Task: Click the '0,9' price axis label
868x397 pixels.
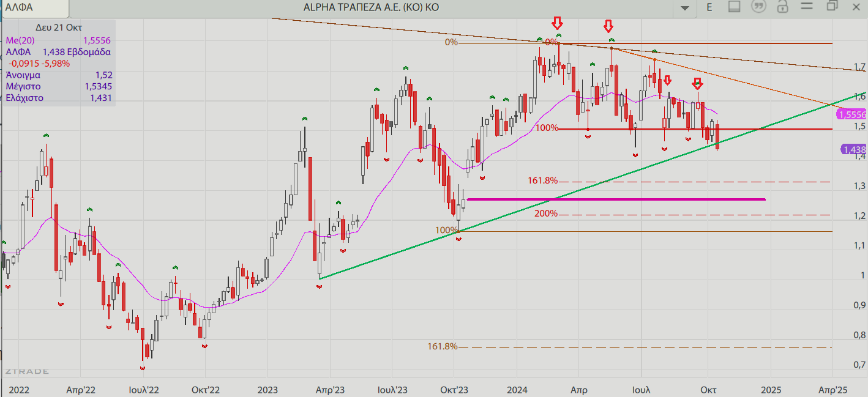Action: tap(859, 305)
